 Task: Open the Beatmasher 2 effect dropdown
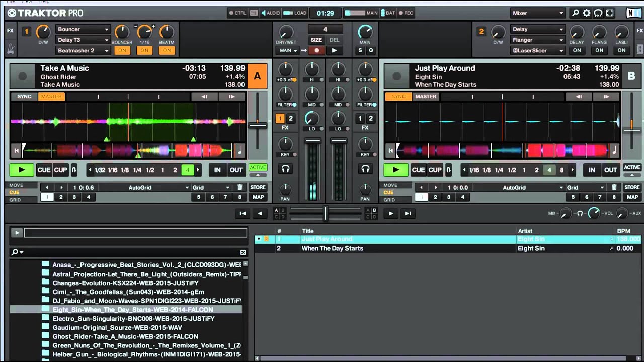(83, 50)
